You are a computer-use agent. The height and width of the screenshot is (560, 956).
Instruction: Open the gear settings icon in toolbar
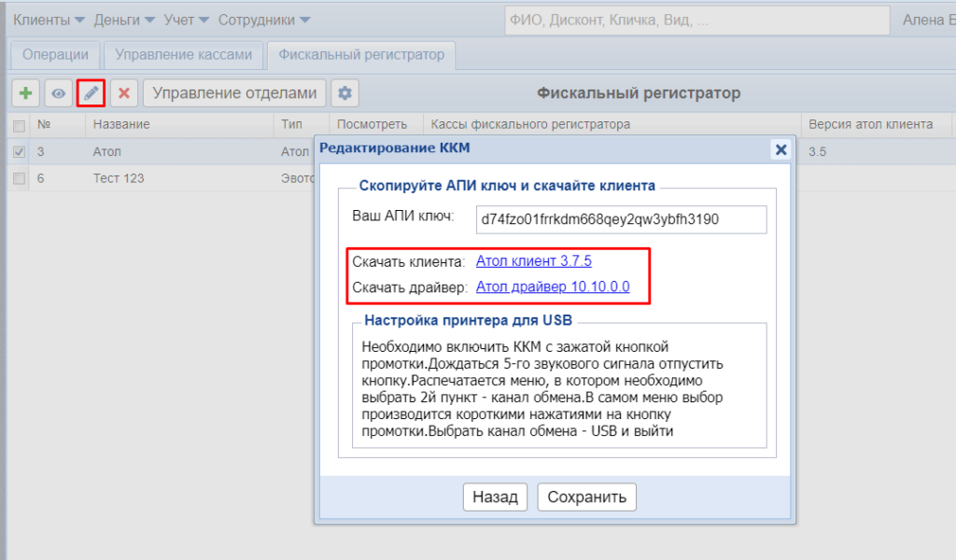click(x=345, y=93)
